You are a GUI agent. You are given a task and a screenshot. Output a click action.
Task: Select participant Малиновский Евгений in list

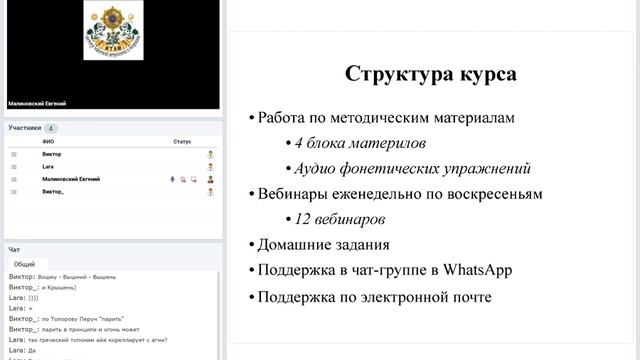coord(71,179)
